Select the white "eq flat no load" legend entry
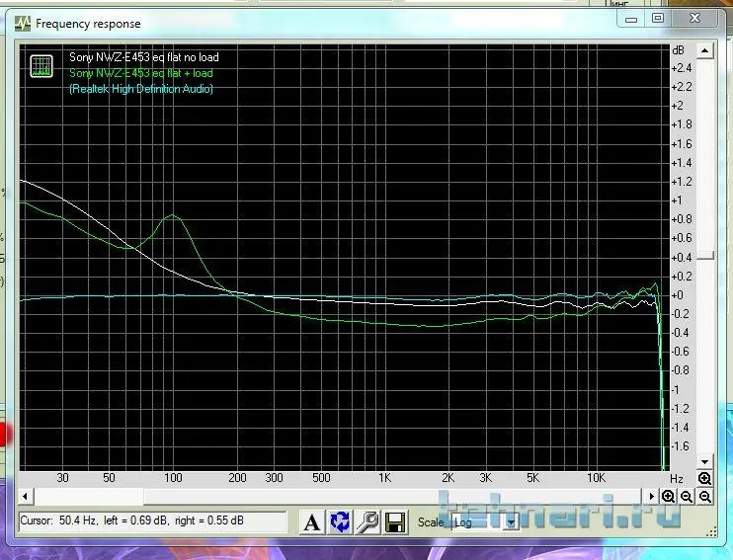The image size is (733, 560). (143, 57)
